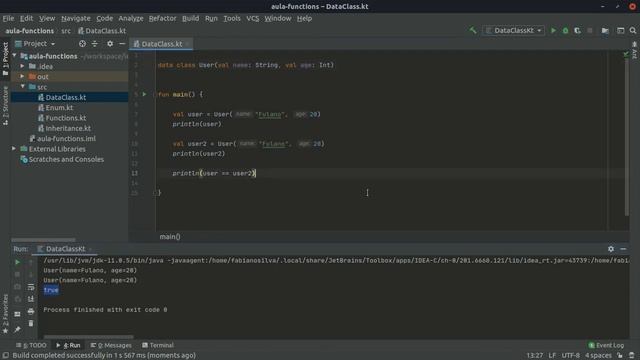Viewport: 640px width, 360px height.
Task: Open the VCS menu
Action: [253, 18]
